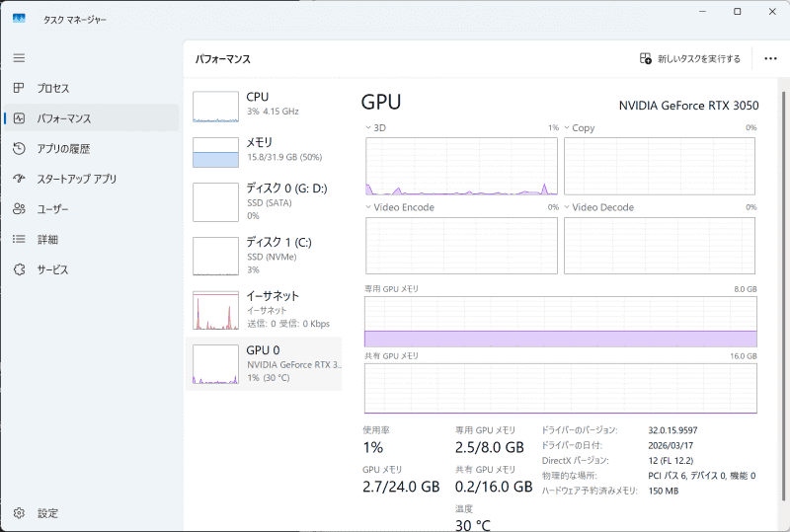The width and height of the screenshot is (790, 532).
Task: Select the パフォーマンス heartbeat icon
Action: (x=19, y=118)
